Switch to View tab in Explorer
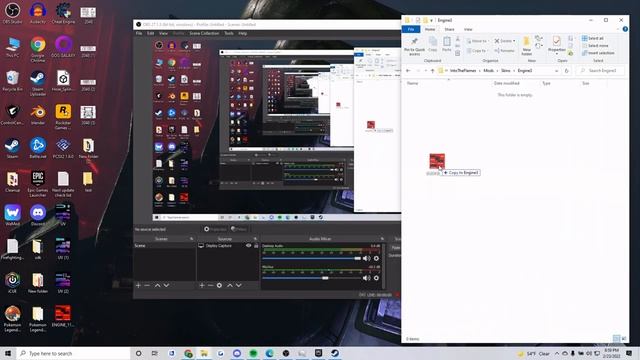640x360 pixels. [468, 29]
